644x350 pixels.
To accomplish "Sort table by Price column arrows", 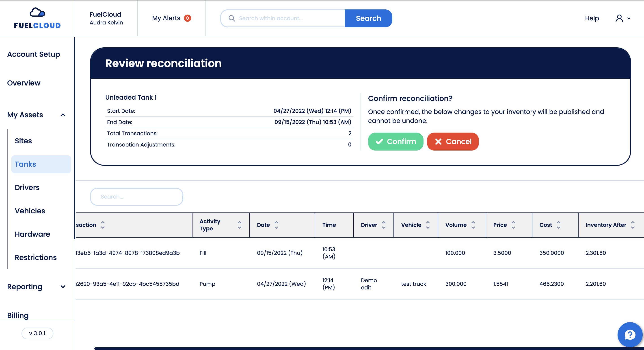I will tap(513, 225).
